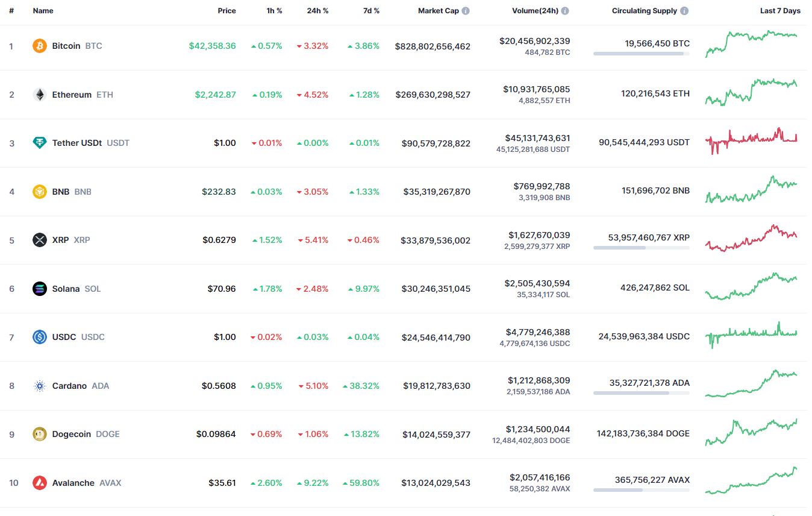
Task: Click the Circulating Supply info icon
Action: point(684,11)
